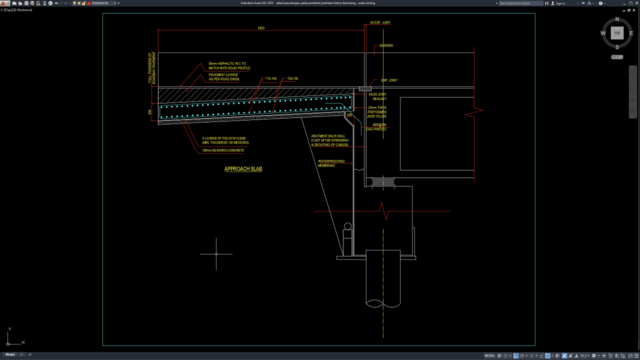640x360 pixels.
Task: Open the AutoCAD application menu logo
Action: [x=4, y=3]
